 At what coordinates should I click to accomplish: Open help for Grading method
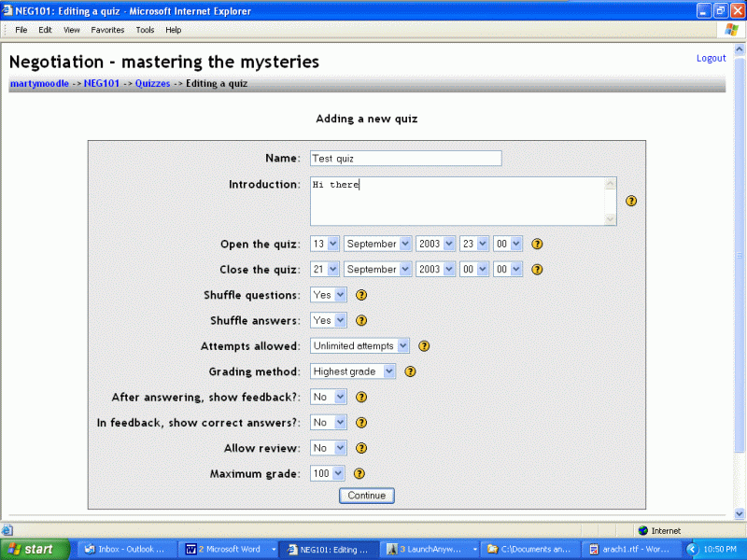coord(410,371)
